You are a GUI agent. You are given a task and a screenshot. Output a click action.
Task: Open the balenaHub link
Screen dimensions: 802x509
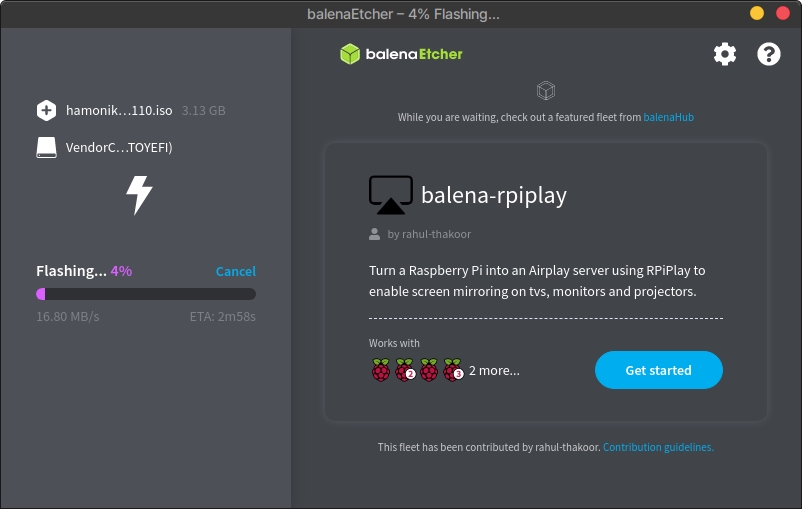pos(668,117)
